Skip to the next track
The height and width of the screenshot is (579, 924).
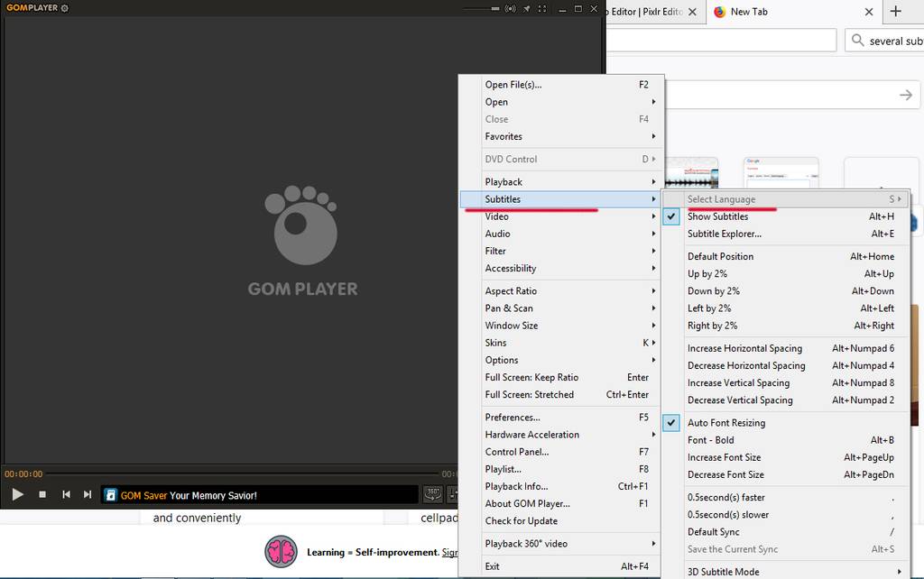point(88,495)
